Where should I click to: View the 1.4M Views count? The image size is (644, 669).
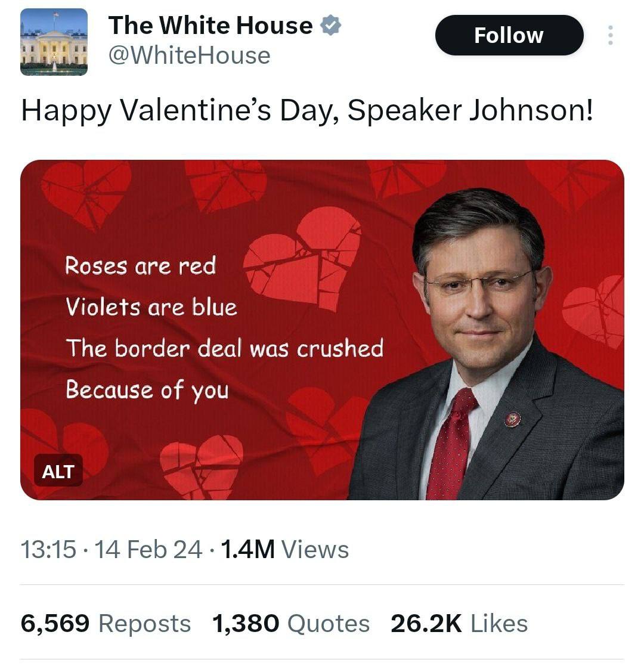tap(284, 549)
